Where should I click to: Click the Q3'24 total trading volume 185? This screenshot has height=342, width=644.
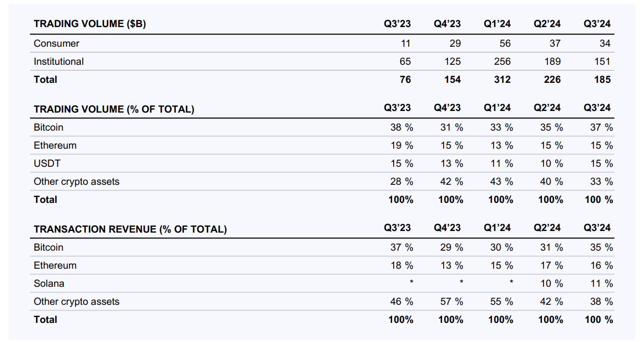(603, 80)
